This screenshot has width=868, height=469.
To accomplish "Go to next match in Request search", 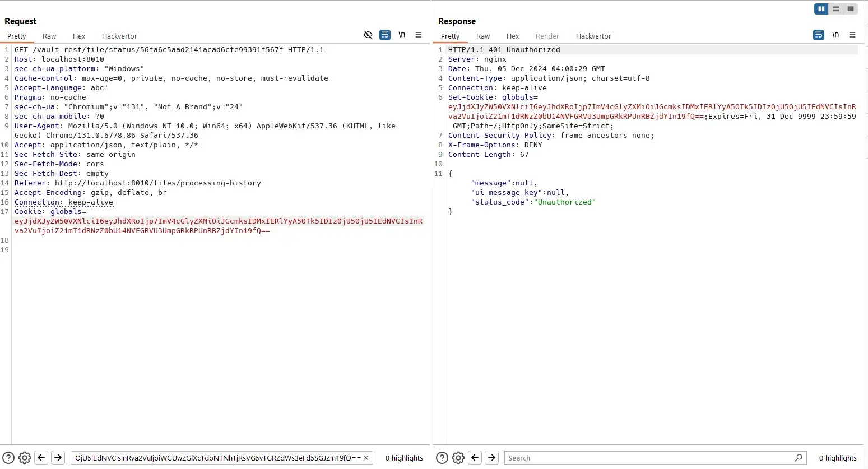I will pos(58,458).
